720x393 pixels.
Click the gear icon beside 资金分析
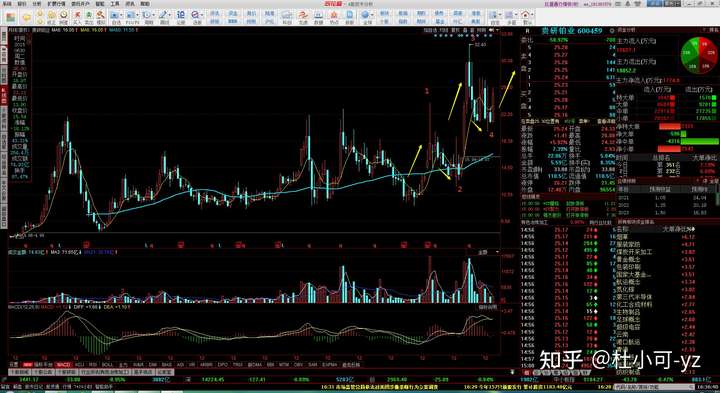click(612, 31)
